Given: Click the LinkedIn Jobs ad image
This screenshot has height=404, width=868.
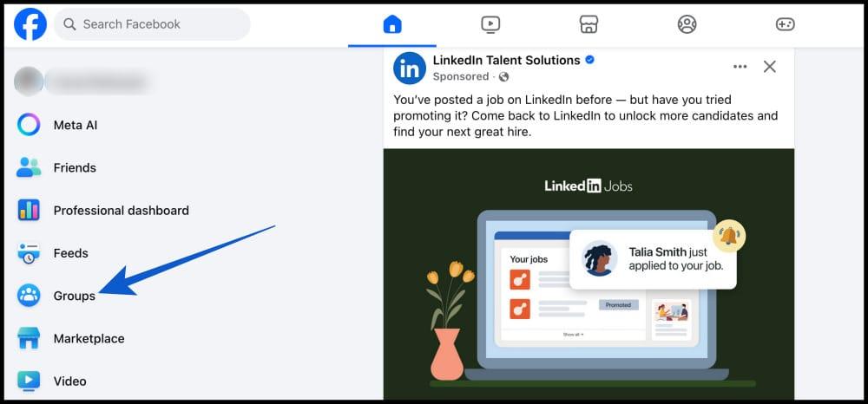Looking at the screenshot, I should [x=589, y=274].
